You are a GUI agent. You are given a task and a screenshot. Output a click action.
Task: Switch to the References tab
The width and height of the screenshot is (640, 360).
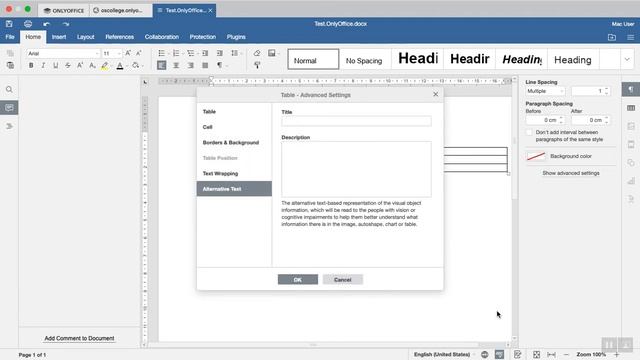[120, 37]
